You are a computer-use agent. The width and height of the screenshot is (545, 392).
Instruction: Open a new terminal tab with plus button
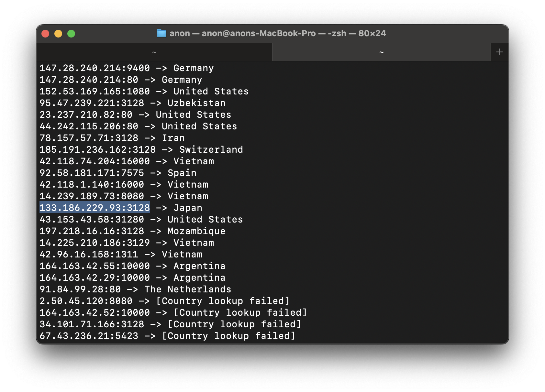[x=499, y=52]
